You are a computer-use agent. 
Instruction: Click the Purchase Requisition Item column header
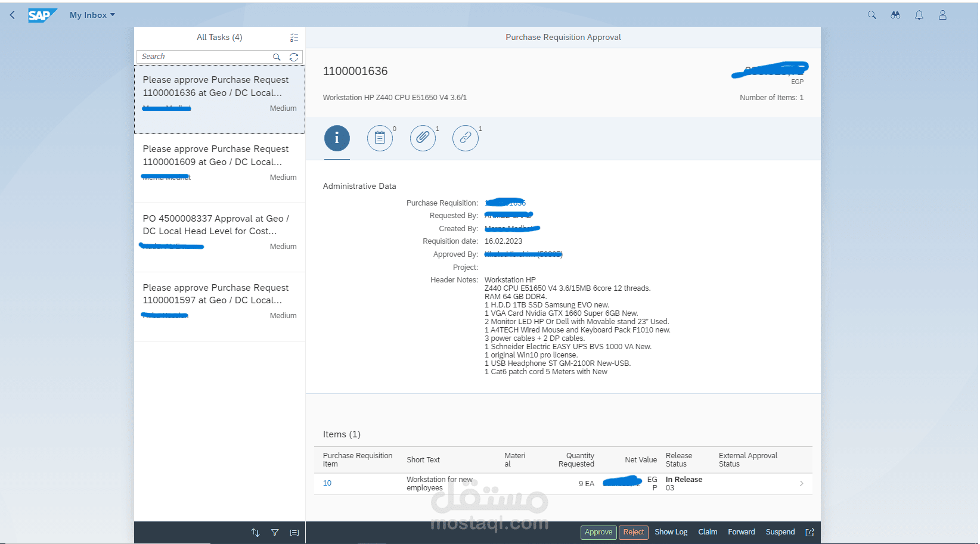(x=358, y=460)
